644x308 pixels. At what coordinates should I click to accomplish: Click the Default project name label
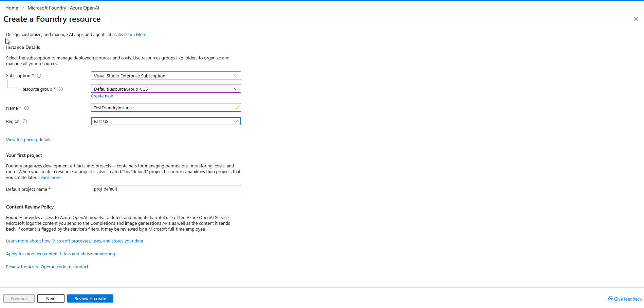click(26, 189)
